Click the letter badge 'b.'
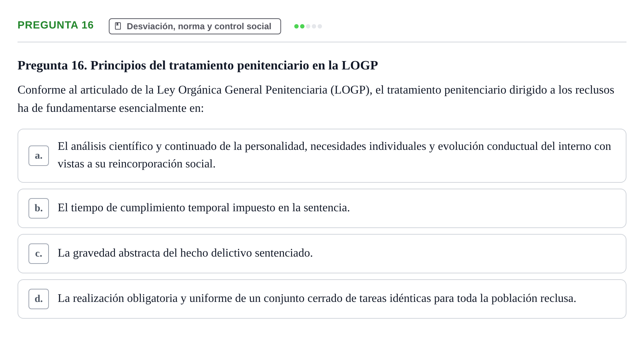Image resolution: width=644 pixels, height=337 pixels. click(x=39, y=208)
